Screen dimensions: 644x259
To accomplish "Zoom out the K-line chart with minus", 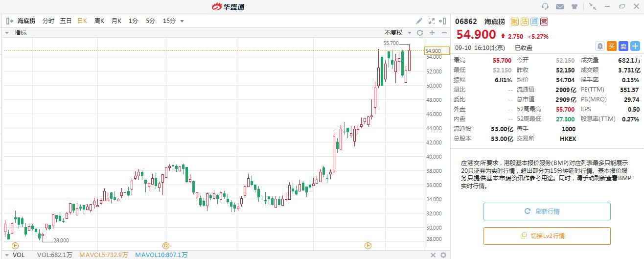I will coord(444,33).
